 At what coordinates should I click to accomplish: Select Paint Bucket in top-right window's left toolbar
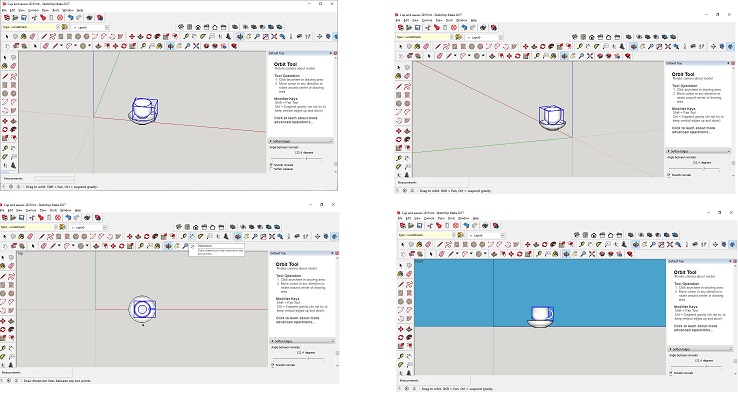pyautogui.click(x=399, y=76)
